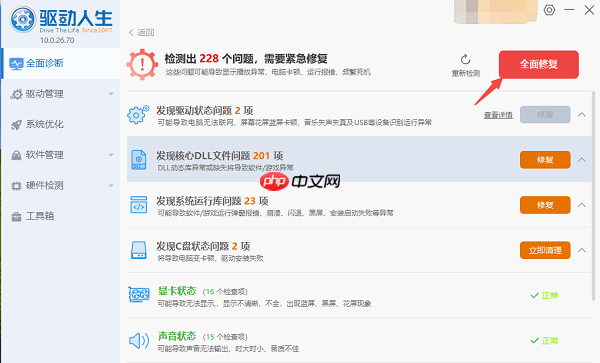The width and height of the screenshot is (600, 363).
Task: Click the DLL file icon
Action: 139,160
